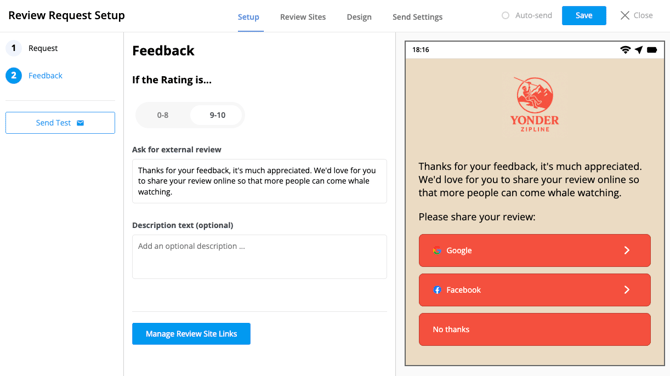This screenshot has height=376, width=670.
Task: Click the Yonder Zipline logo in preview
Action: tap(535, 104)
